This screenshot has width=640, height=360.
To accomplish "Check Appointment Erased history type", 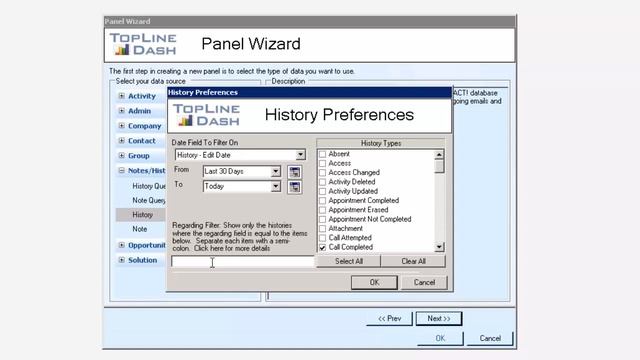I will point(322,210).
